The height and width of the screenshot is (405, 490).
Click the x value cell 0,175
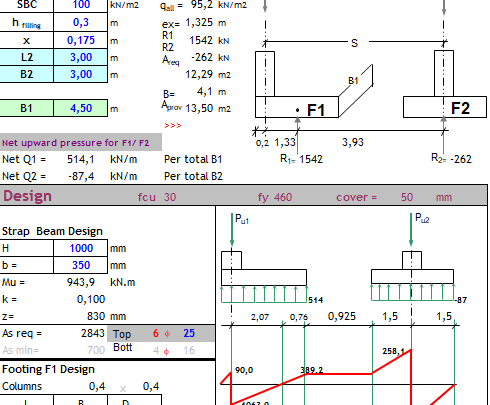(x=81, y=40)
